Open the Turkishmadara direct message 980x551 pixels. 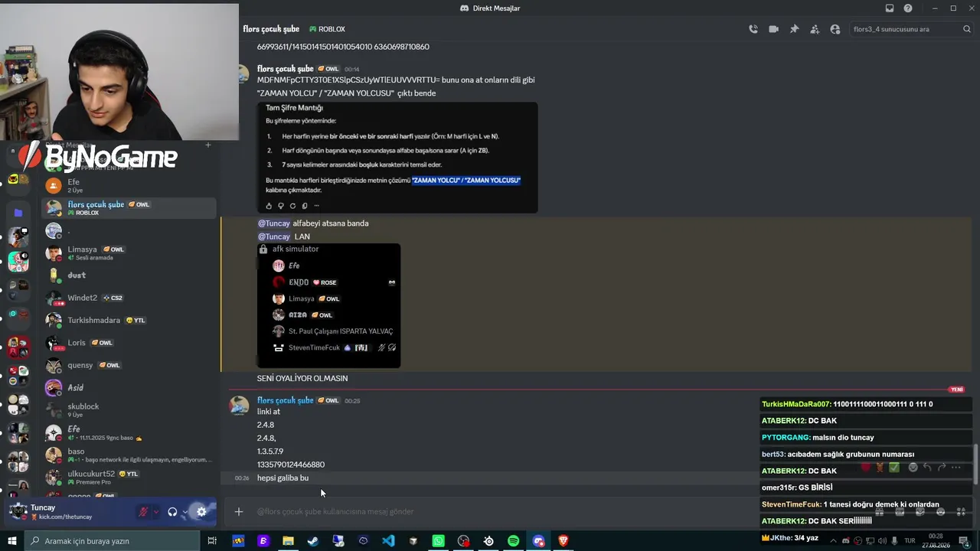[129, 320]
